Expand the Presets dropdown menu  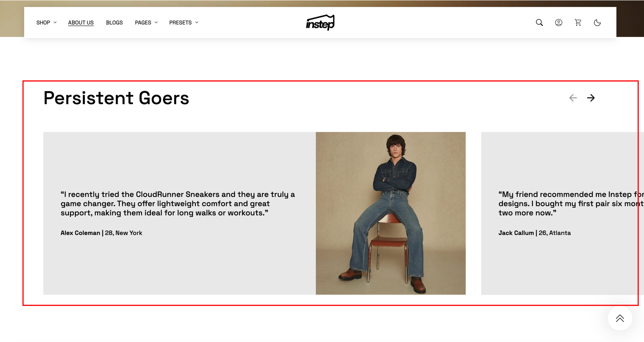[x=184, y=23]
